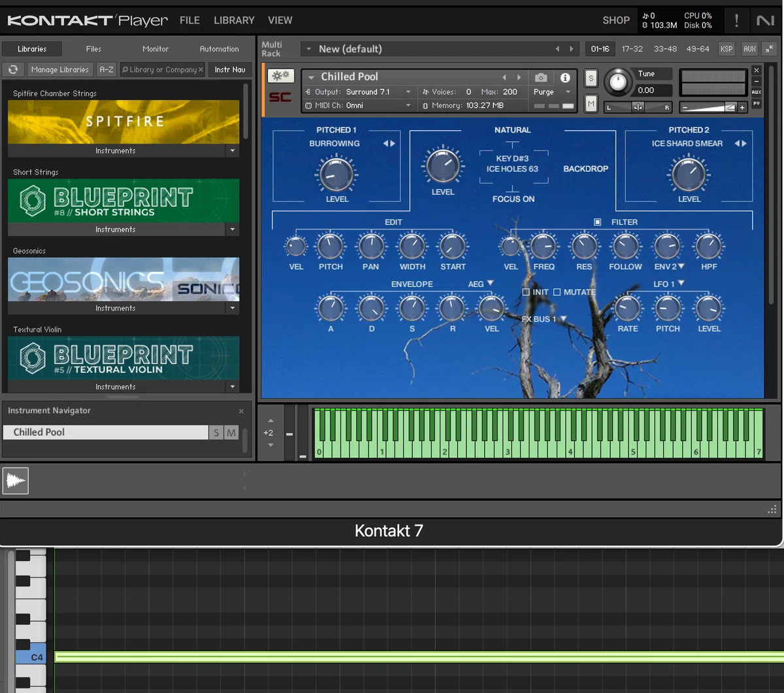Open the instrument edit gear icon
Screen dimensions: 784x693
pyautogui.click(x=281, y=76)
